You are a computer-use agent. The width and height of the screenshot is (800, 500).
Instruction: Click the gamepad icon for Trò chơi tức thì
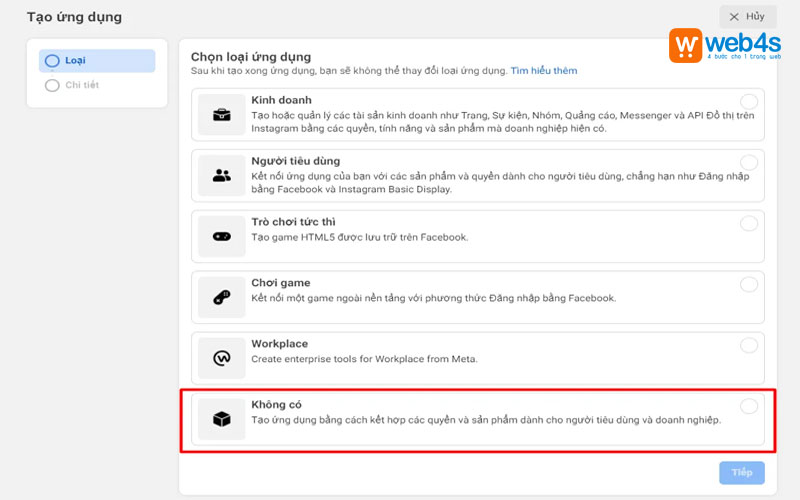222,236
